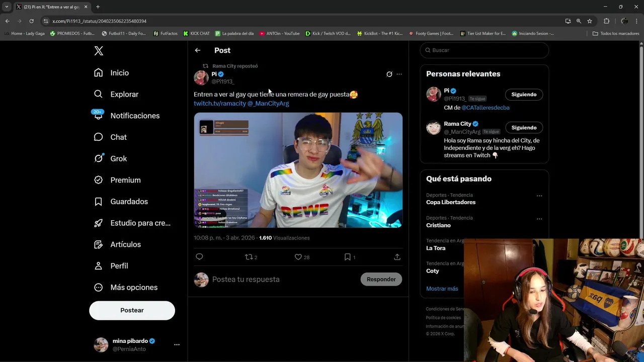Click Rama City avatar in Personas relevantes
The image size is (644, 362).
434,128
